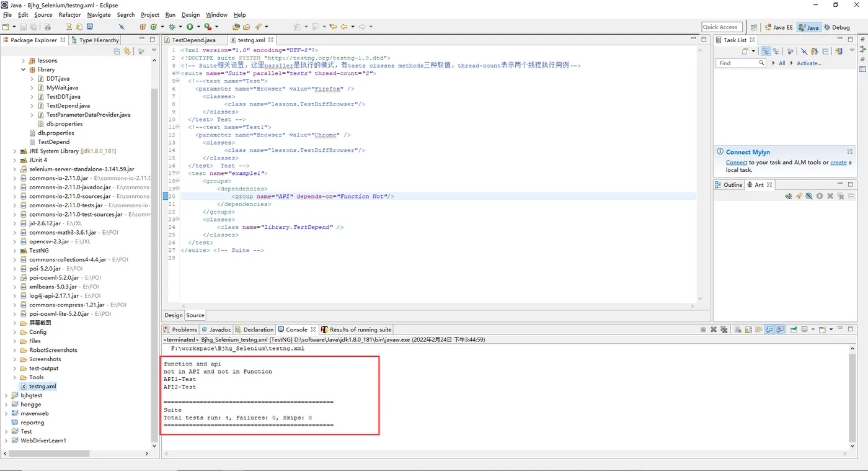Screen dimensions: 868x471
Task: Toggle Link with Editor in Package Explorer
Action: (127, 52)
